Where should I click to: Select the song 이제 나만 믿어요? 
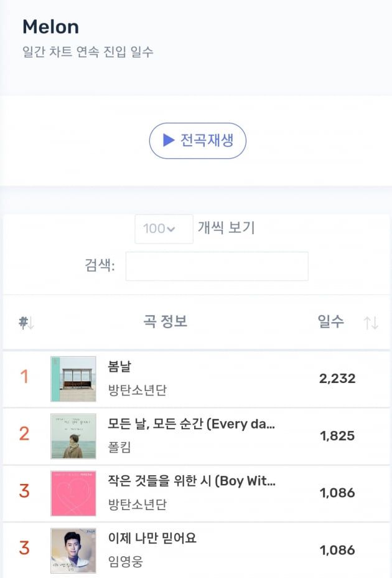coord(152,538)
